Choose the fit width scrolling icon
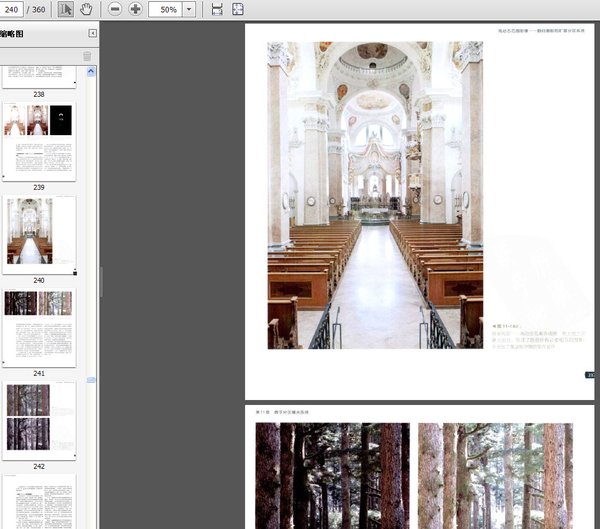 coord(217,9)
